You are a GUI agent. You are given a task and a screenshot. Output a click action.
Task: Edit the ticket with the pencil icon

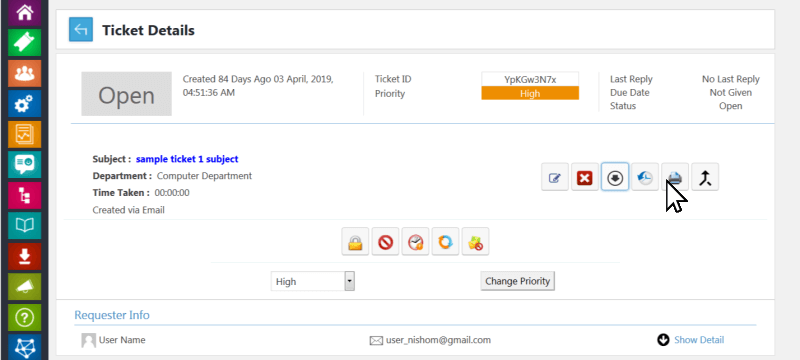[555, 177]
